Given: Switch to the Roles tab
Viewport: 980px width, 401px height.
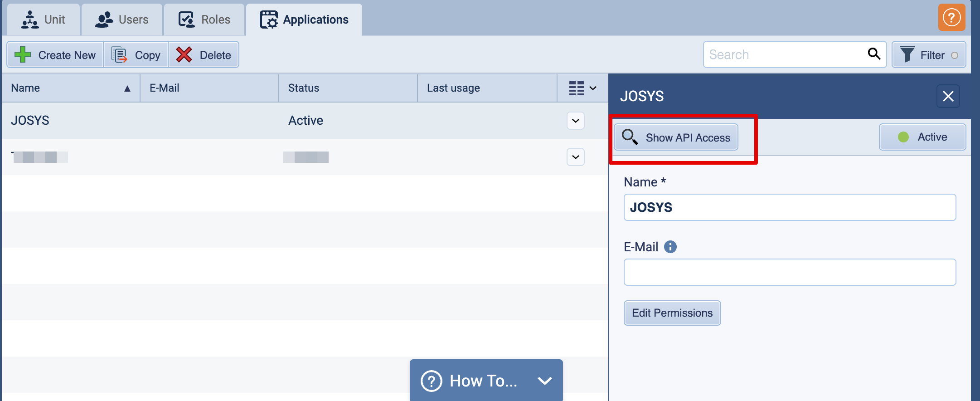Looking at the screenshot, I should [x=204, y=20].
